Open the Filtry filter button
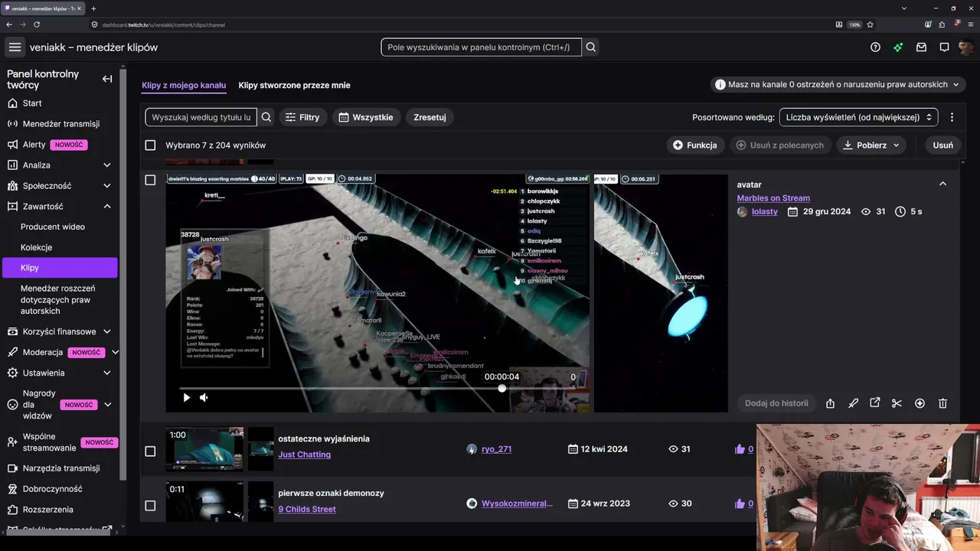The height and width of the screenshot is (551, 980). click(302, 117)
